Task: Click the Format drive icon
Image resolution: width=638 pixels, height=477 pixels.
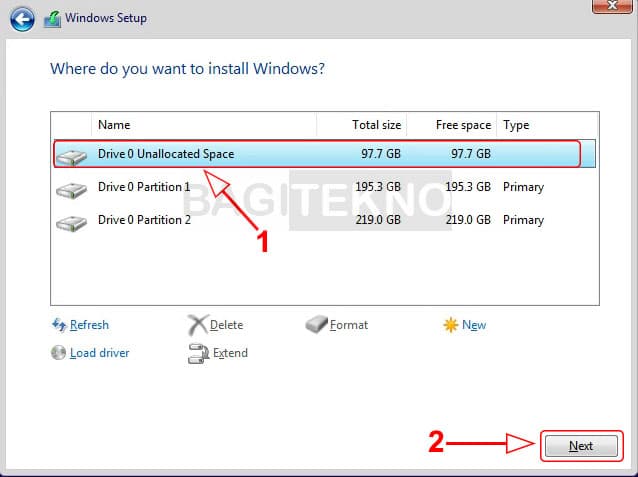Action: pos(316,324)
